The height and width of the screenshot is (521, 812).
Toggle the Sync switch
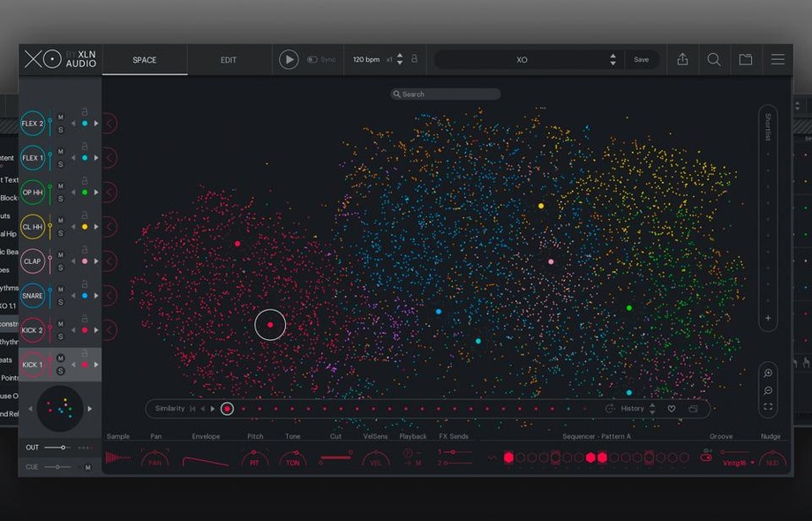312,60
